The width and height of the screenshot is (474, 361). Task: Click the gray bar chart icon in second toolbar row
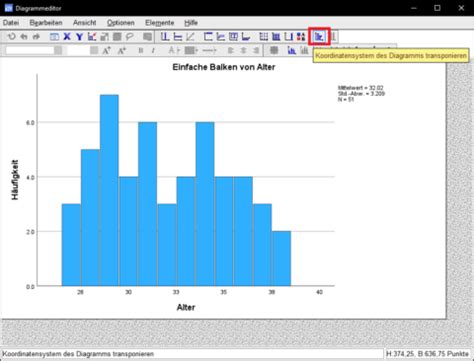304,51
